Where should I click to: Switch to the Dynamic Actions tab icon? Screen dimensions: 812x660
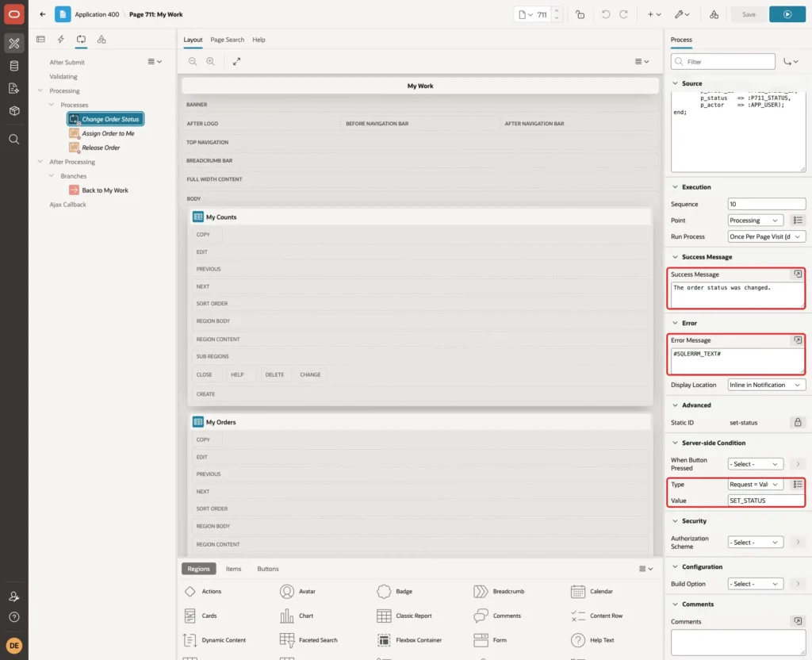(x=60, y=40)
